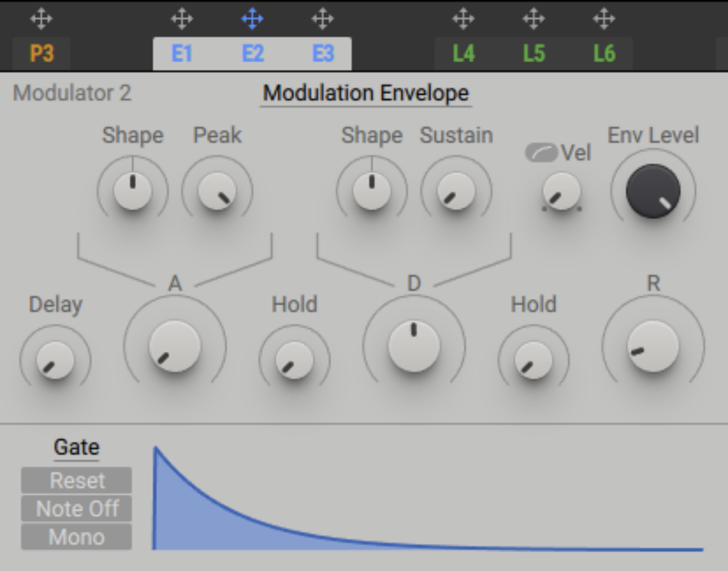Toggle the Mono button
Image resolution: width=728 pixels, height=571 pixels.
coord(76,537)
